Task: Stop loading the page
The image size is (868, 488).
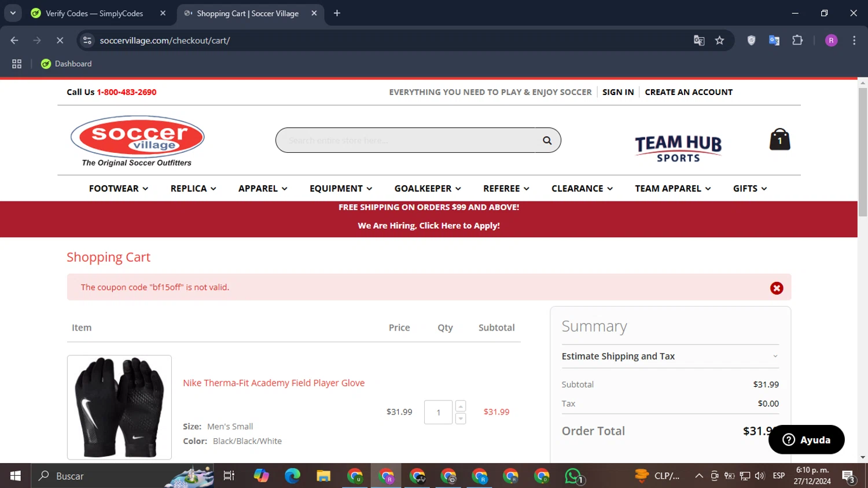Action: 60,41
